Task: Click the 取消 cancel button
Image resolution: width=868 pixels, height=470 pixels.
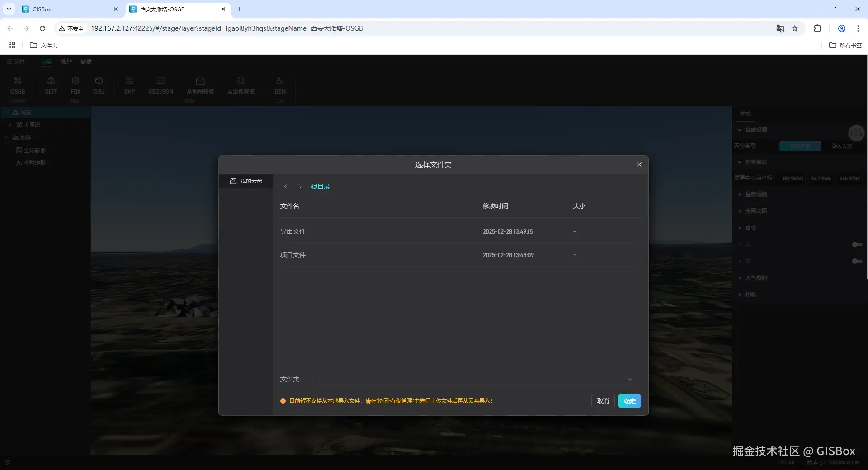Action: click(603, 401)
